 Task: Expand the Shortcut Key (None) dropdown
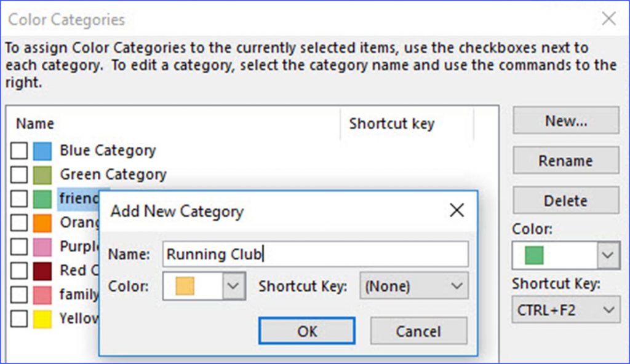coord(414,286)
